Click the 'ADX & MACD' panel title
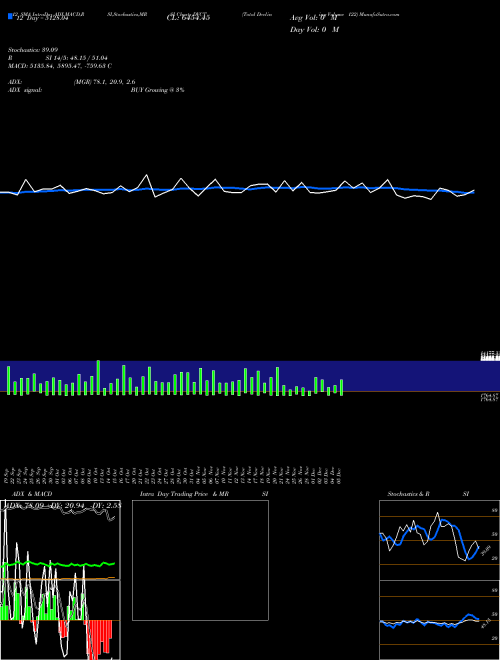The image size is (500, 660). pos(32,494)
